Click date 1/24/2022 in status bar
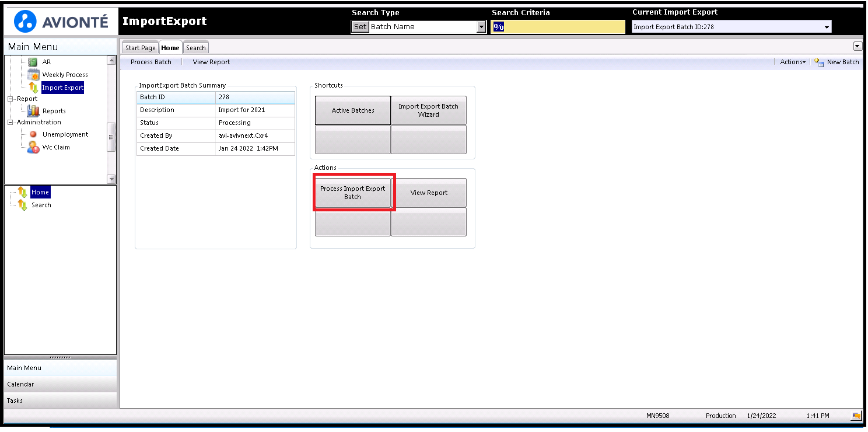868x432 pixels. (x=762, y=416)
